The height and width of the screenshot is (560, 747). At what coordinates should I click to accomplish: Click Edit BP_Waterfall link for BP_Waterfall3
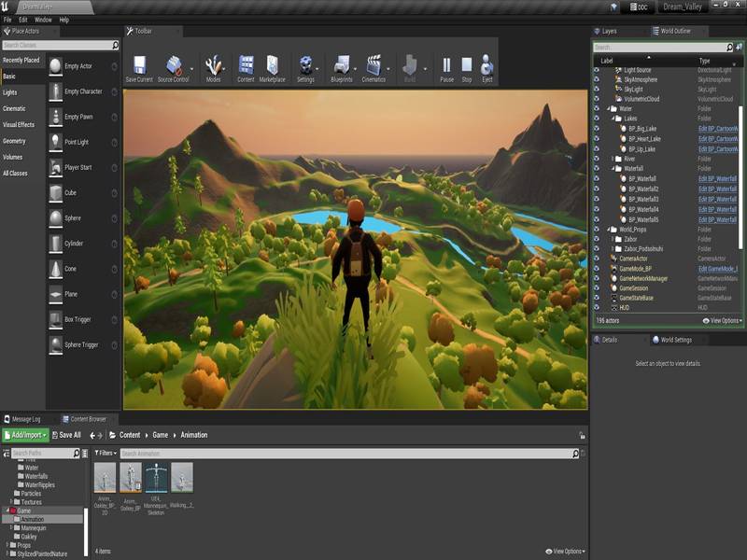tap(717, 199)
